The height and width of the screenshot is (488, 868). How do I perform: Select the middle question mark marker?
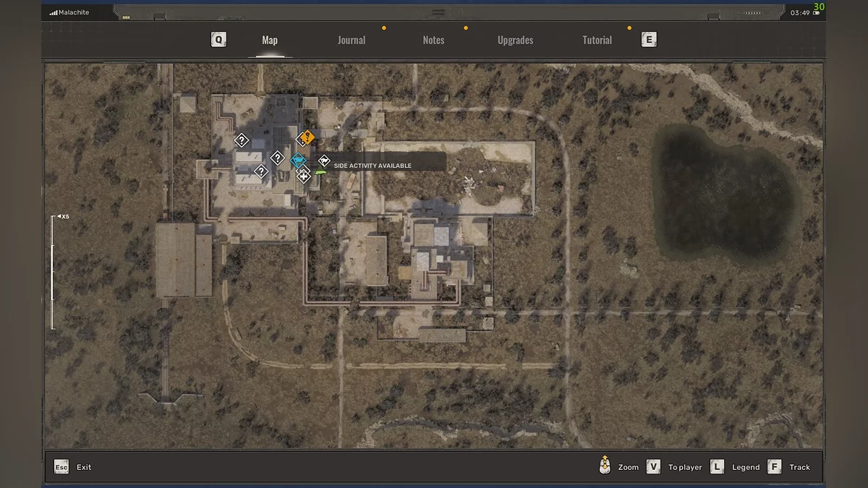pos(277,158)
